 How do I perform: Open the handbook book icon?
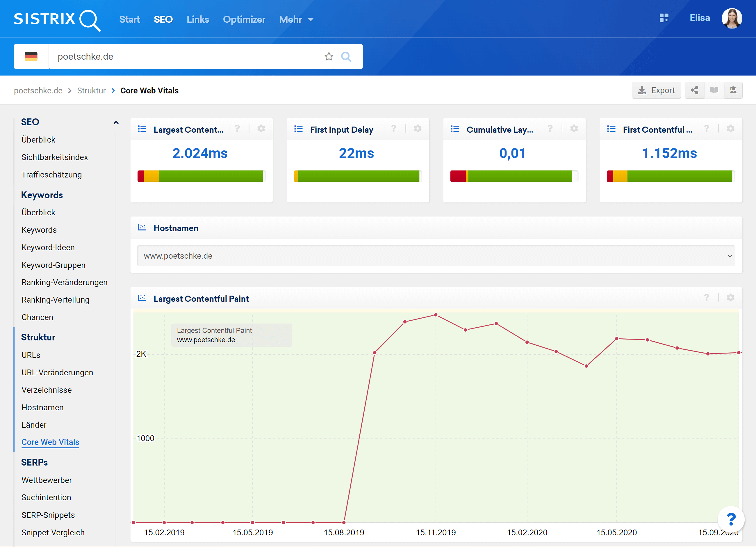pyautogui.click(x=714, y=90)
